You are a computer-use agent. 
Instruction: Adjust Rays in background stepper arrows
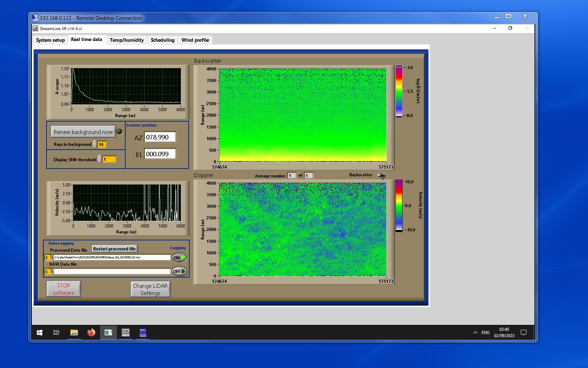click(95, 144)
